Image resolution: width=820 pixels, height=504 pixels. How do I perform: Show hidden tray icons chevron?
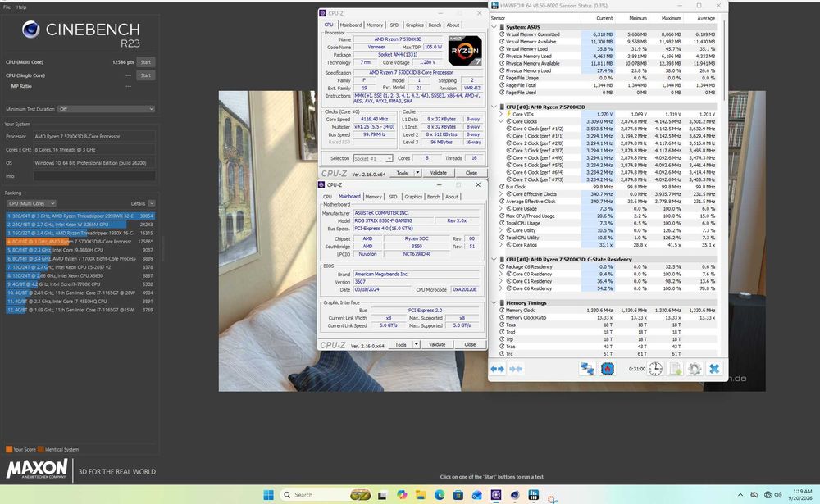pos(740,495)
